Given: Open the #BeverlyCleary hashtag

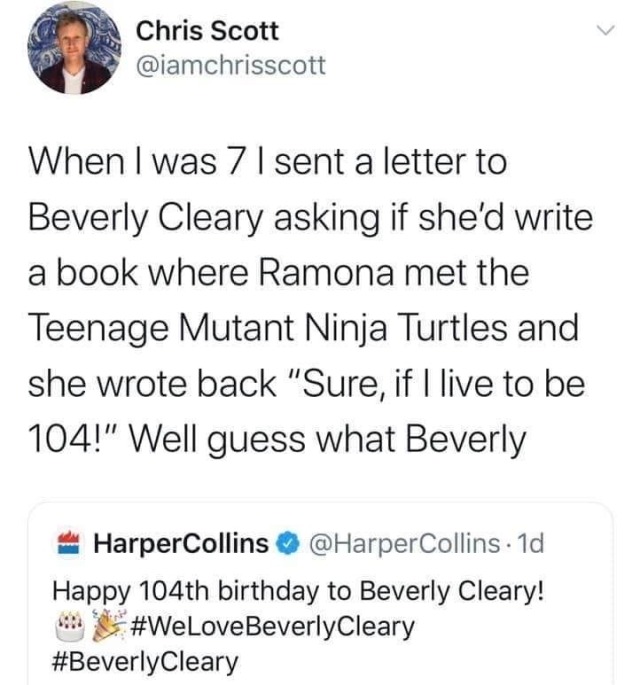Looking at the screenshot, I should tap(145, 660).
